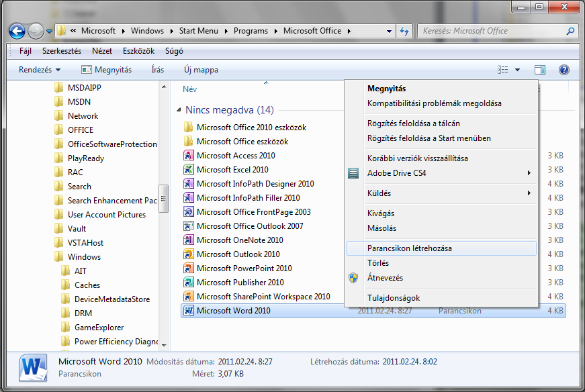Select the Microsoft Office 2010 eszközök folder icon
This screenshot has height=392, width=585.
189,128
